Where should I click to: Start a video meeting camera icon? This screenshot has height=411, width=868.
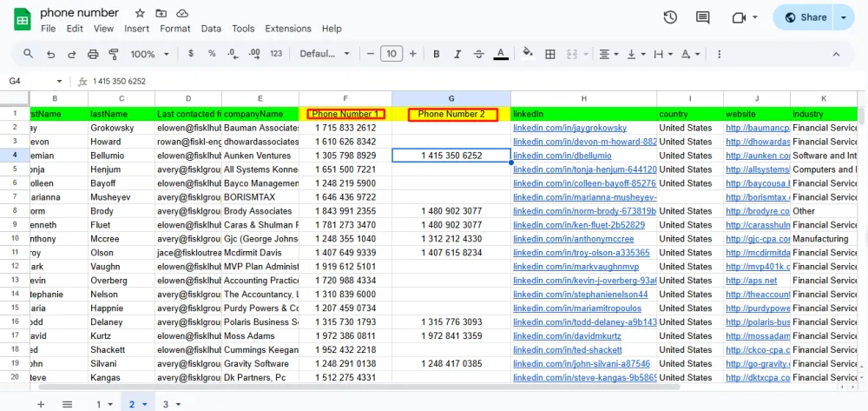click(x=739, y=17)
